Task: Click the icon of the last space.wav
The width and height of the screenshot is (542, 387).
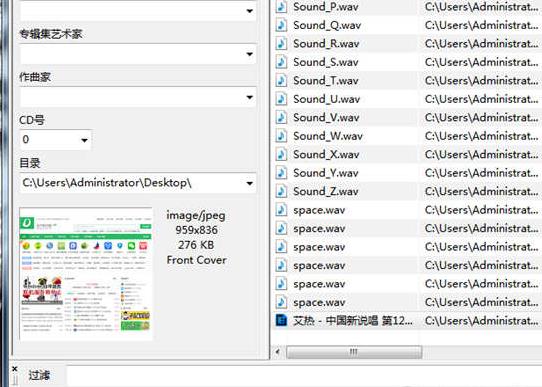Action: pos(281,302)
